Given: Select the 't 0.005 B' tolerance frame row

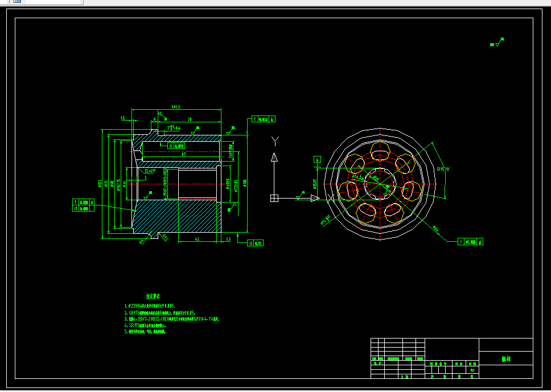Looking at the screenshot, I should coord(83,203).
